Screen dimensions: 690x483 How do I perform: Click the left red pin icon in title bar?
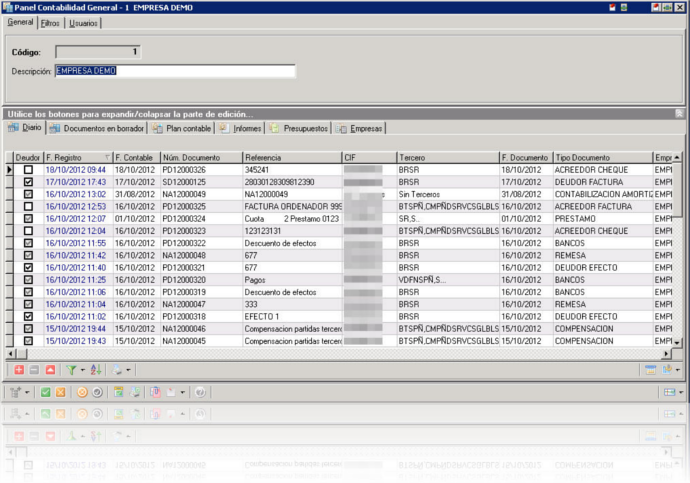[x=612, y=7]
